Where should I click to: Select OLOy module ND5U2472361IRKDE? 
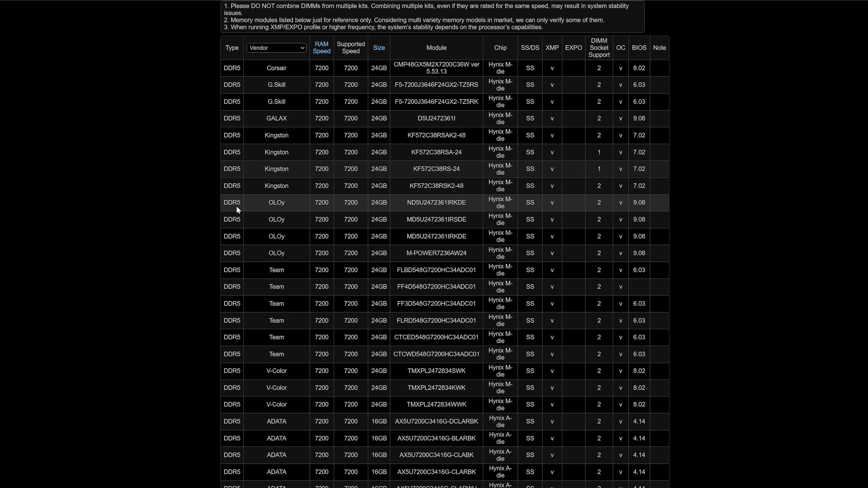click(x=436, y=203)
